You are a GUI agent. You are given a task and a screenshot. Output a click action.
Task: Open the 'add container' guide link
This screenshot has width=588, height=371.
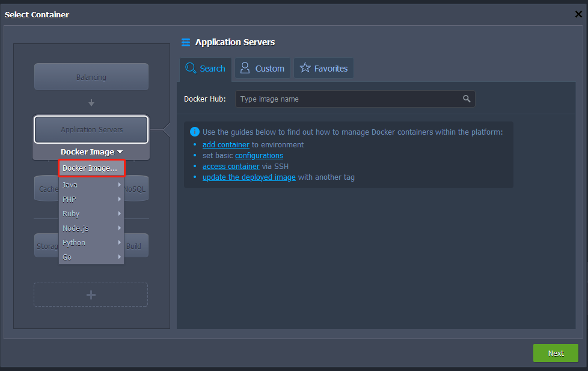click(x=225, y=145)
